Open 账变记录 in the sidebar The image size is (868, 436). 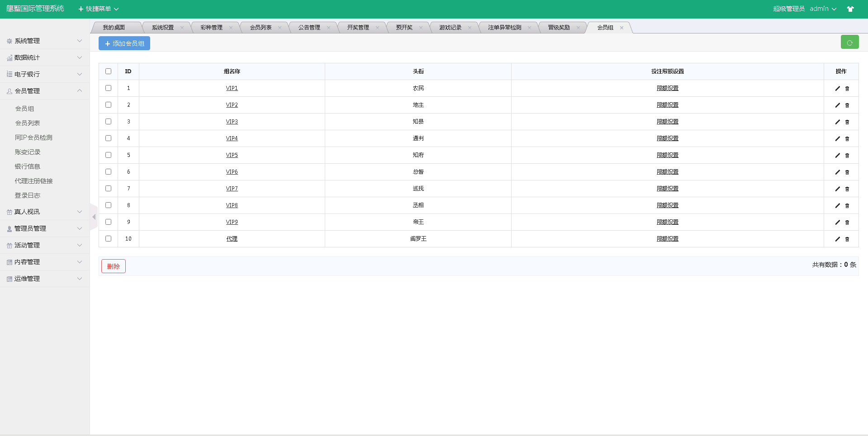(x=28, y=152)
